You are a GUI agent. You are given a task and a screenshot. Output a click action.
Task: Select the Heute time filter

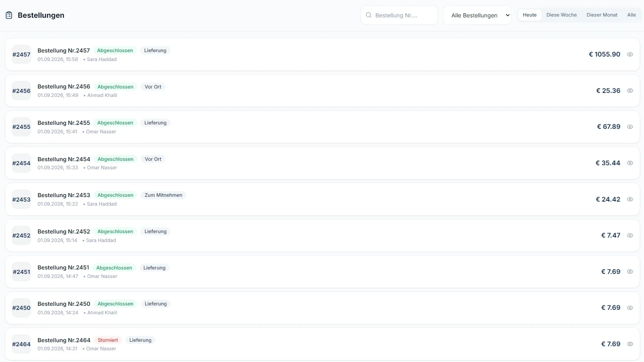[x=530, y=15]
